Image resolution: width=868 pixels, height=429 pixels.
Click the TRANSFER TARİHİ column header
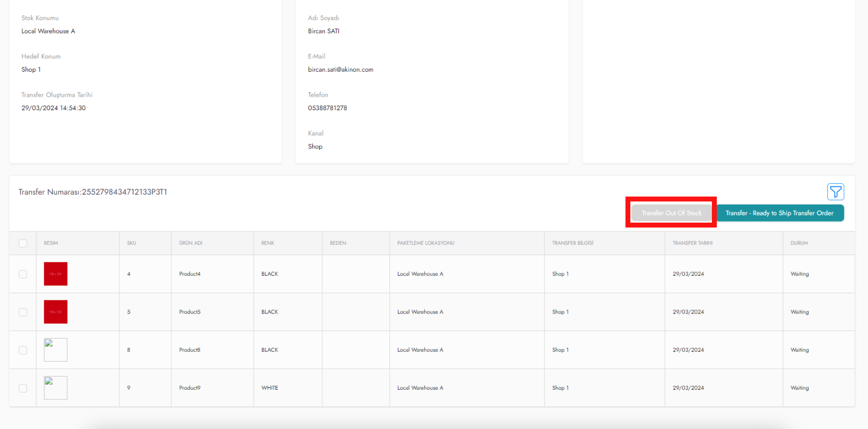pos(692,243)
